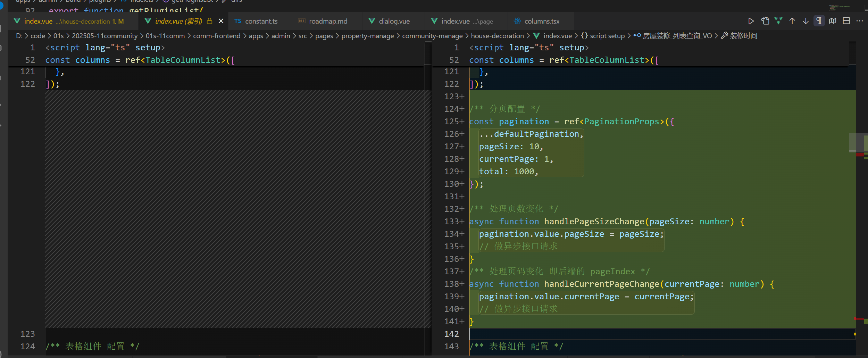Select the index.vue (索引) tab
Viewport: 868px width, 358px height.
[x=183, y=21]
